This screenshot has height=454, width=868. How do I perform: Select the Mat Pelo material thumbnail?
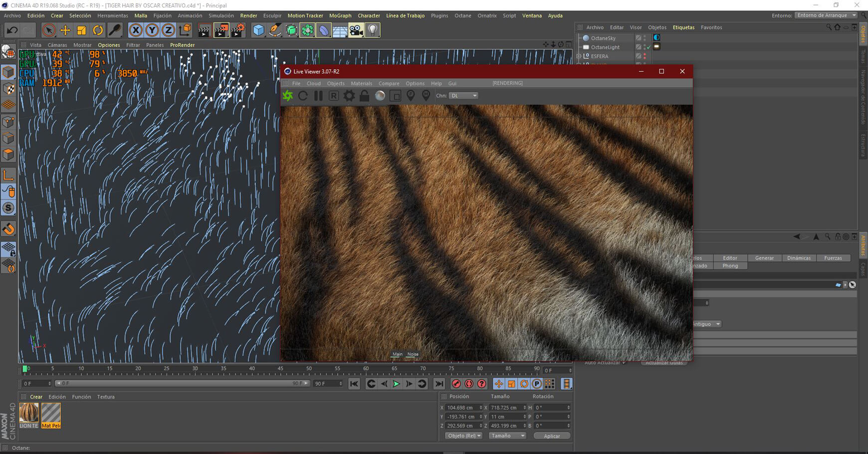51,416
